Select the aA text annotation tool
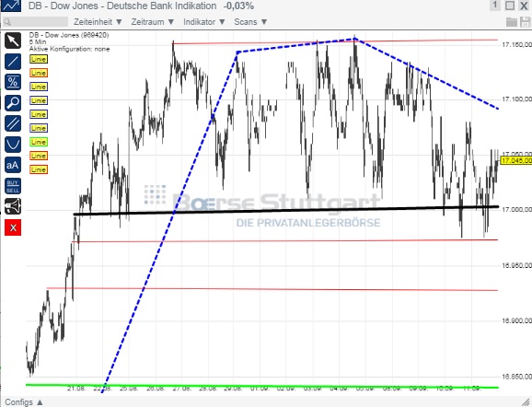The width and height of the screenshot is (532, 407). click(13, 166)
